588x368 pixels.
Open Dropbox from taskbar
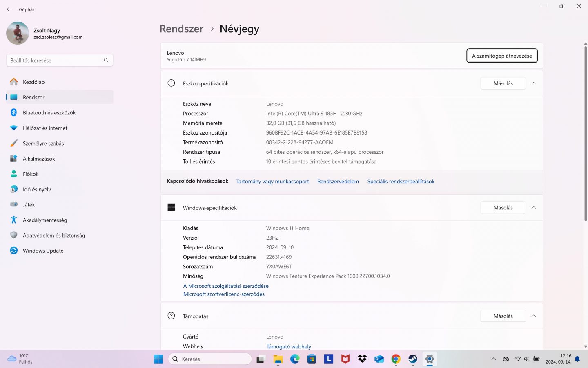(x=362, y=359)
